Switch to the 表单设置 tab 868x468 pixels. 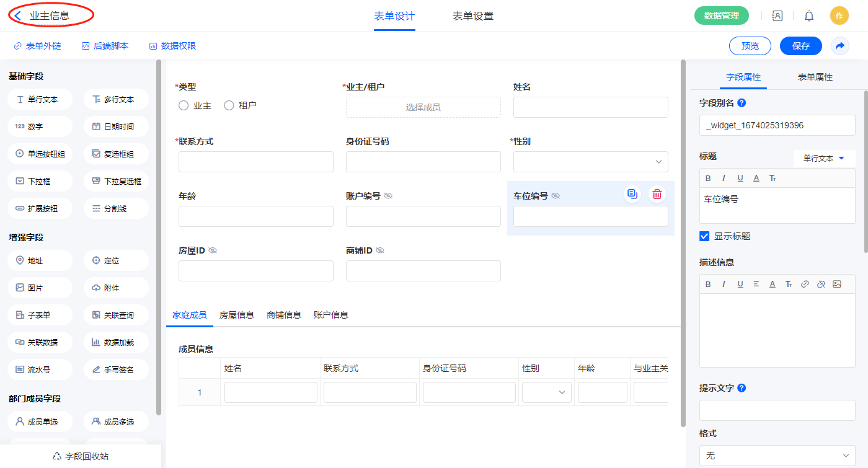point(472,16)
